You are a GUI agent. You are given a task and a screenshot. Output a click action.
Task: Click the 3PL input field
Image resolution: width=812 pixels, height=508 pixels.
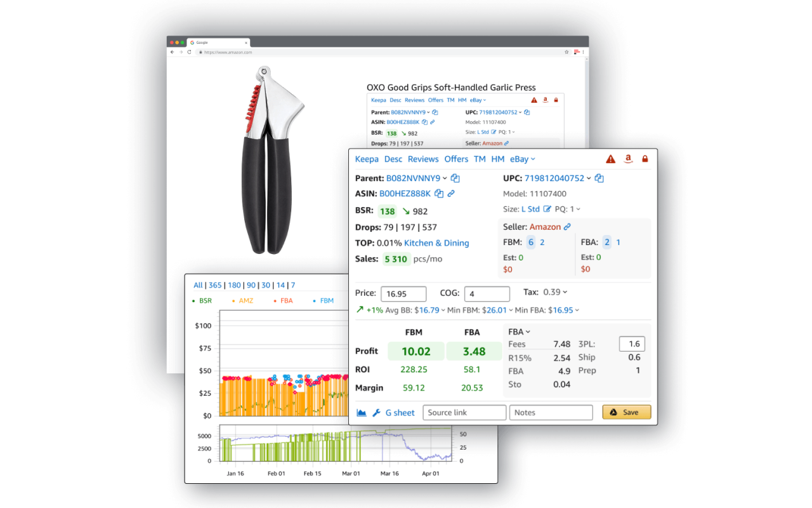coord(632,344)
